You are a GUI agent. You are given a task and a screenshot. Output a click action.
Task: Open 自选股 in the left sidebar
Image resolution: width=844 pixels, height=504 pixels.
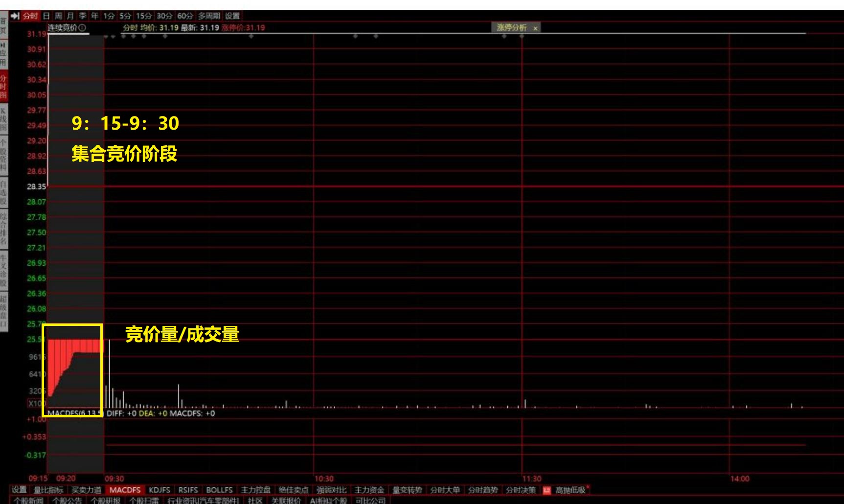3,192
